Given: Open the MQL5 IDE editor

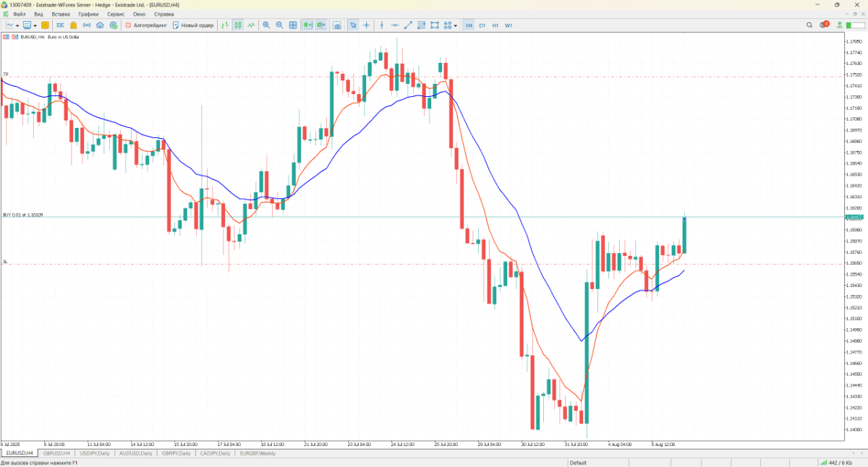Looking at the screenshot, I should (x=60, y=25).
